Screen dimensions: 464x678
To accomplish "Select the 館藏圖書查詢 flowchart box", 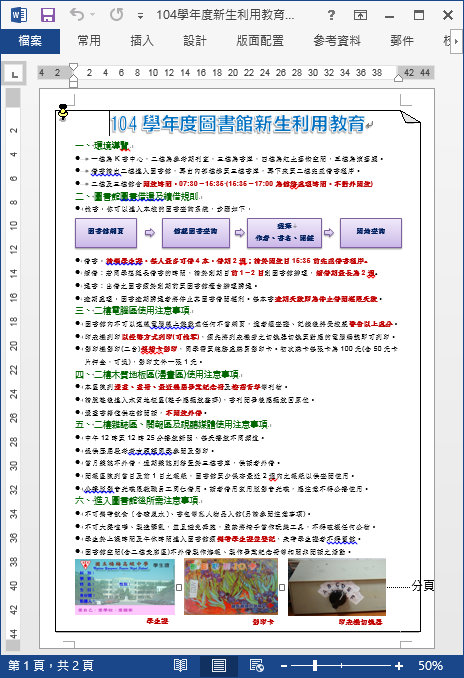I will pyautogui.click(x=195, y=233).
